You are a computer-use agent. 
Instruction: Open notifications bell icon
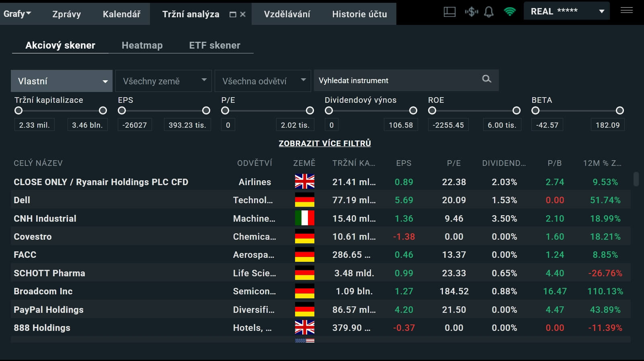[x=488, y=12]
